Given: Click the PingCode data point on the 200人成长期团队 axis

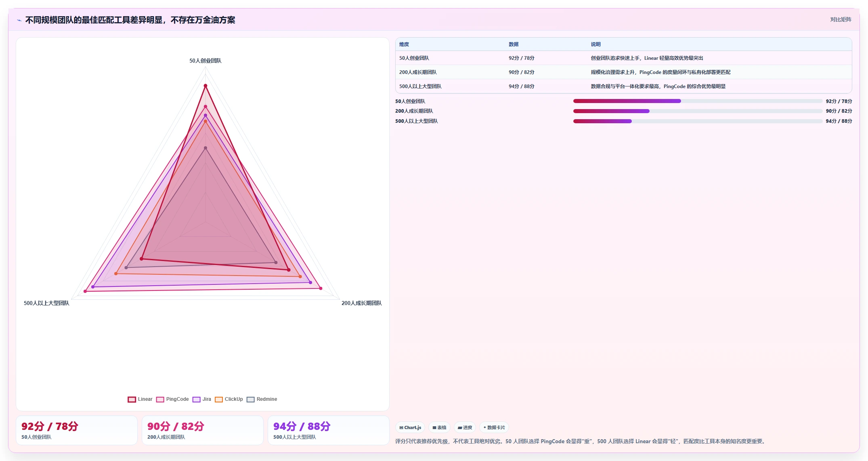Looking at the screenshot, I should point(321,288).
